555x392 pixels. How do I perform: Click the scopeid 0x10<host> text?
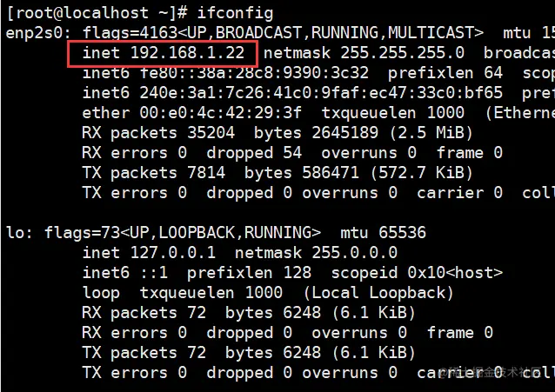pos(417,273)
